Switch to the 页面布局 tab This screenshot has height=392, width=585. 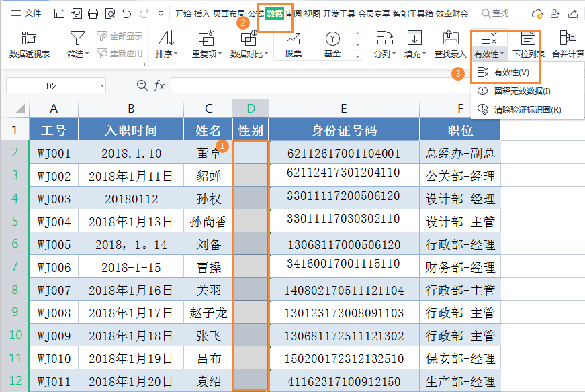point(229,14)
